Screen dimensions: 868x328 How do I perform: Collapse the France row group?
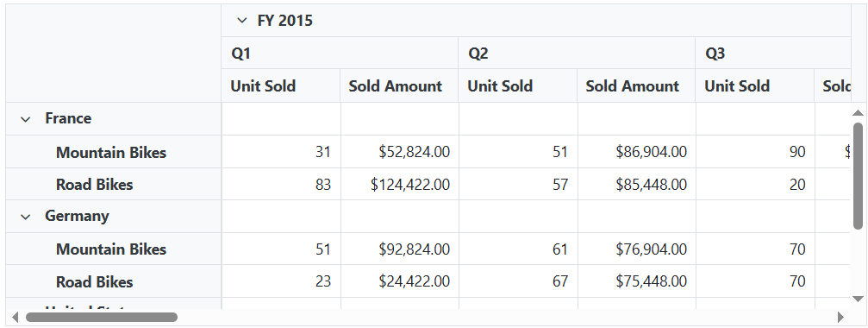point(26,119)
